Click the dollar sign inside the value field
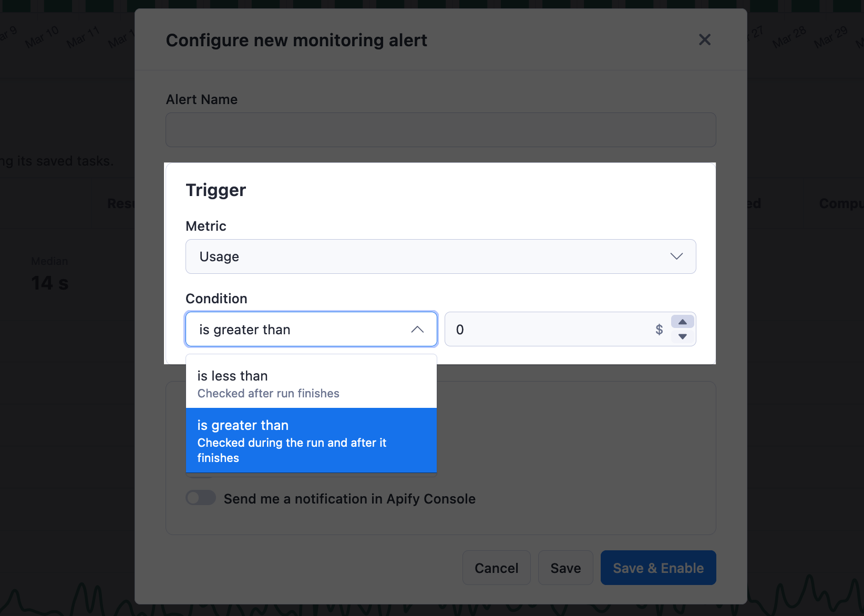 tap(659, 330)
